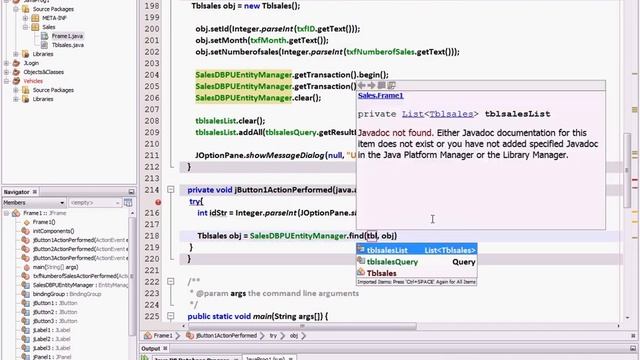Open Frame1.java in the project tree

67,36
